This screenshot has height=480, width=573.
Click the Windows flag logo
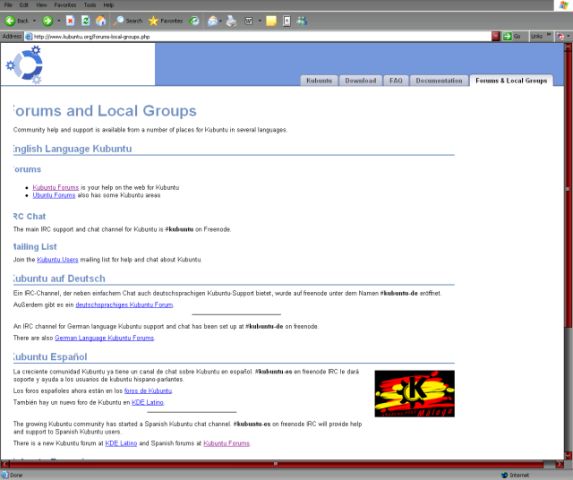tap(564, 5)
